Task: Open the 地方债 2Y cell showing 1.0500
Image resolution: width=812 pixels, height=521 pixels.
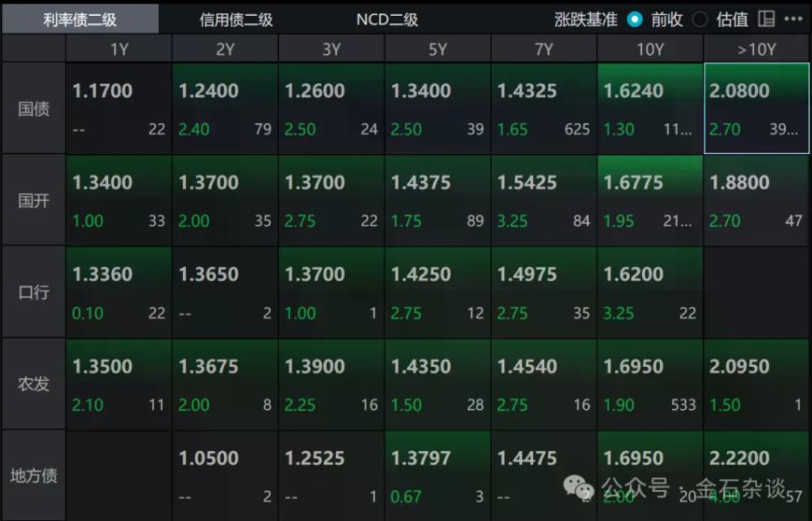Action: coord(225,475)
